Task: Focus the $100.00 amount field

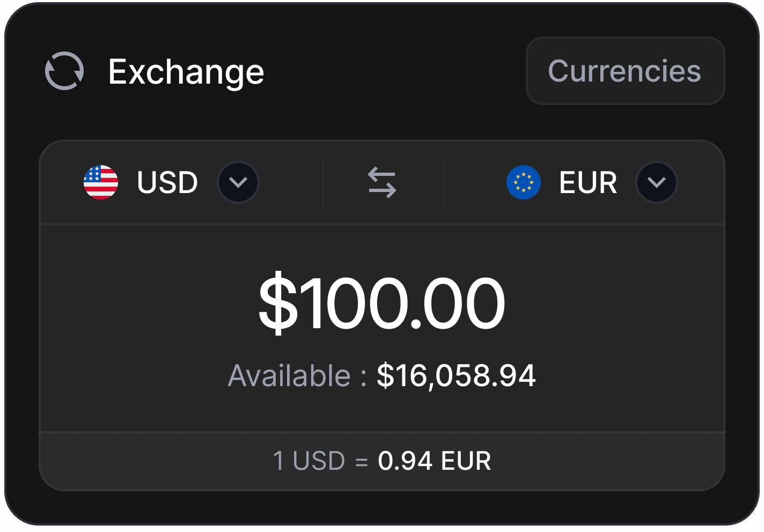Action: tap(381, 303)
